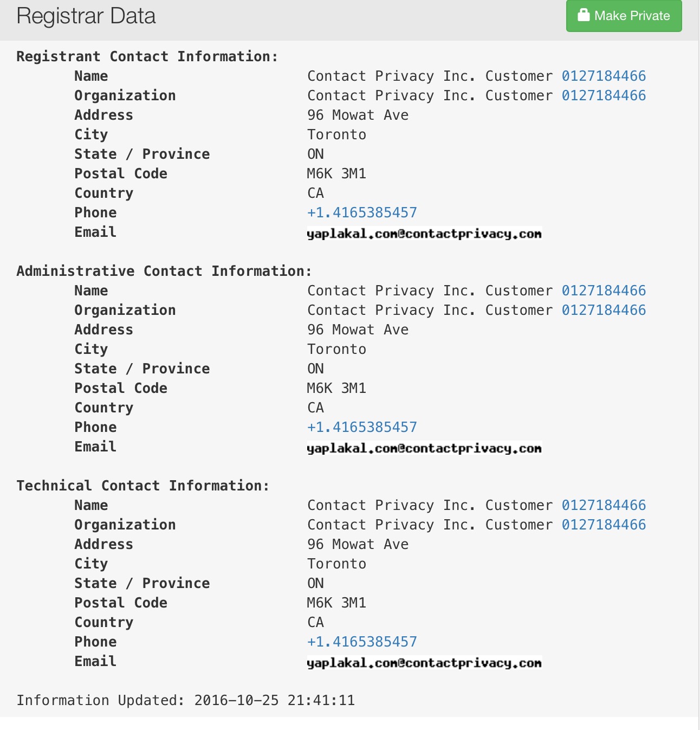Click Technical contact phone number

click(362, 642)
